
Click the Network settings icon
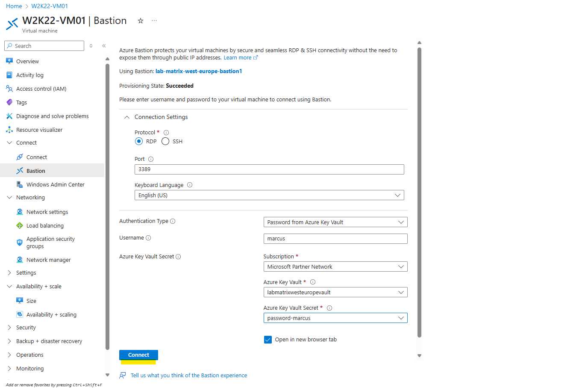tap(20, 212)
